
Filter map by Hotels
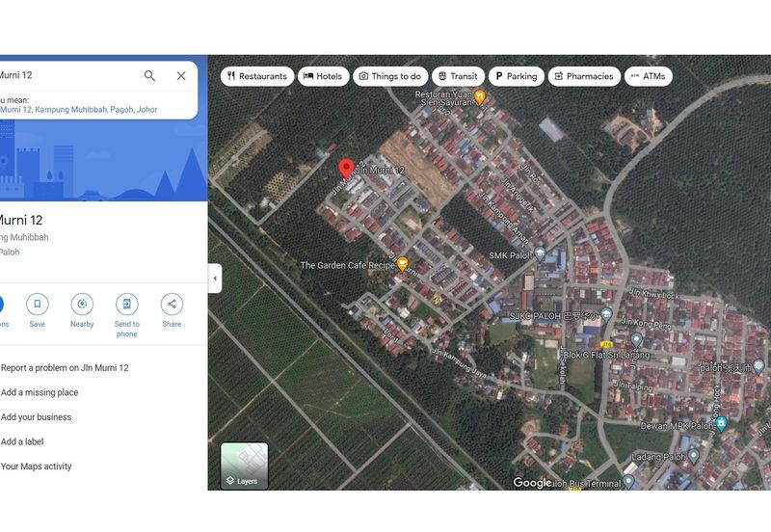tap(323, 76)
